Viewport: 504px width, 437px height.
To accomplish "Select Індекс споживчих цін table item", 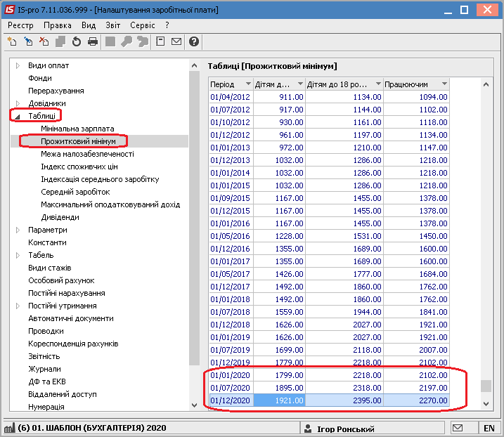I will click(79, 167).
